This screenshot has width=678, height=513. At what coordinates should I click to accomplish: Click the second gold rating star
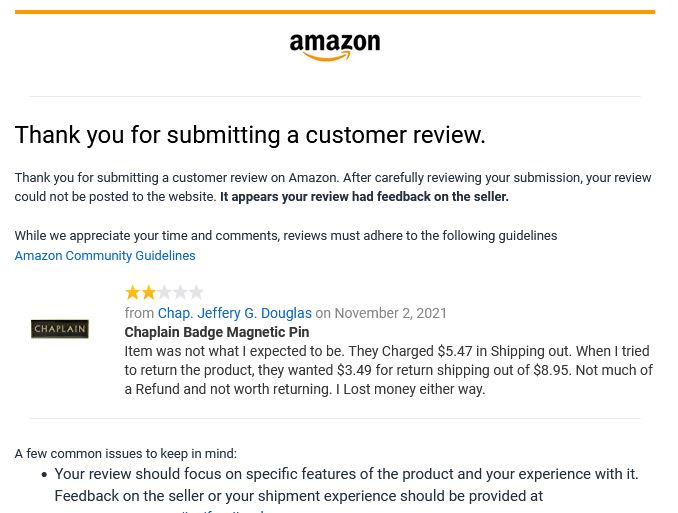[x=148, y=292]
